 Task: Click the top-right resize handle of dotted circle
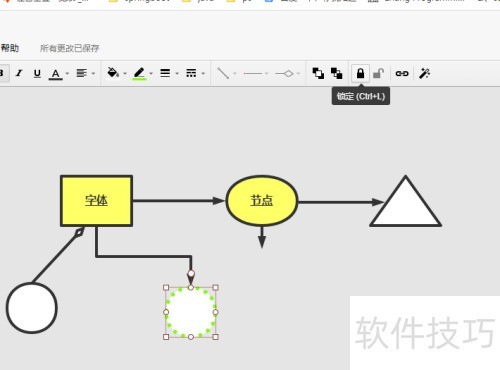click(x=216, y=287)
